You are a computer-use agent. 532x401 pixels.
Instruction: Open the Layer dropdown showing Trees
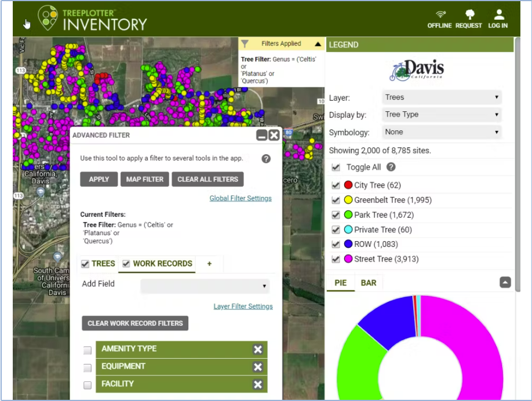click(x=442, y=97)
